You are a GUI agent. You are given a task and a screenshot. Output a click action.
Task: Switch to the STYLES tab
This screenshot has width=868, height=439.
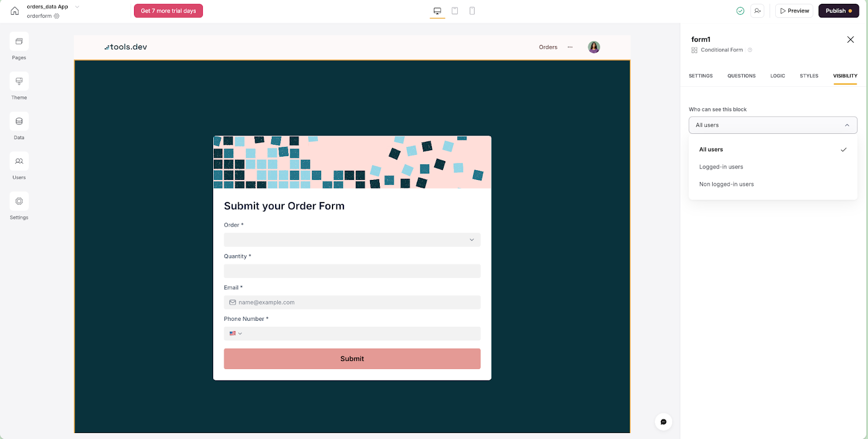(809, 76)
